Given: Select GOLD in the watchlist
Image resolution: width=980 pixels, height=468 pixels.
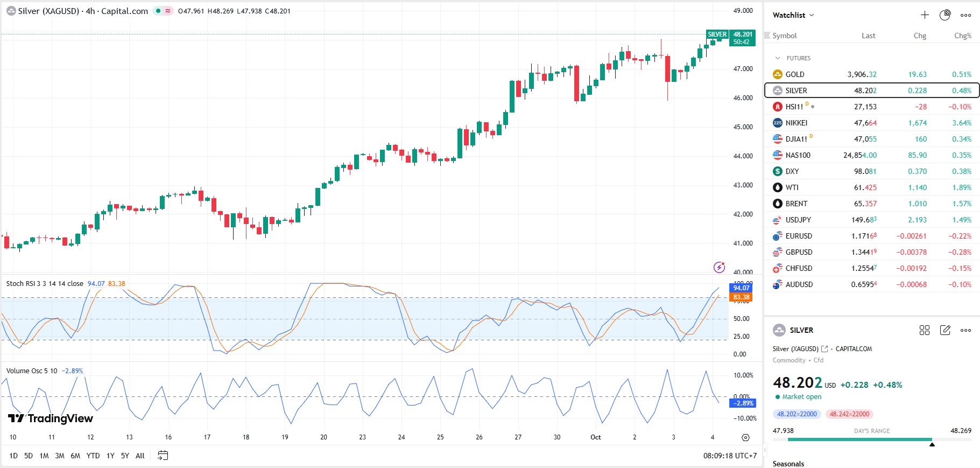Looking at the screenshot, I should 795,74.
